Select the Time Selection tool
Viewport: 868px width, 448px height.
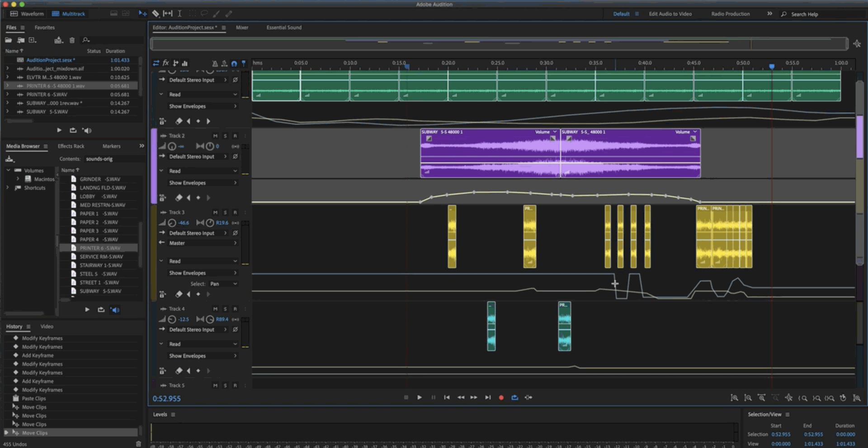(179, 14)
